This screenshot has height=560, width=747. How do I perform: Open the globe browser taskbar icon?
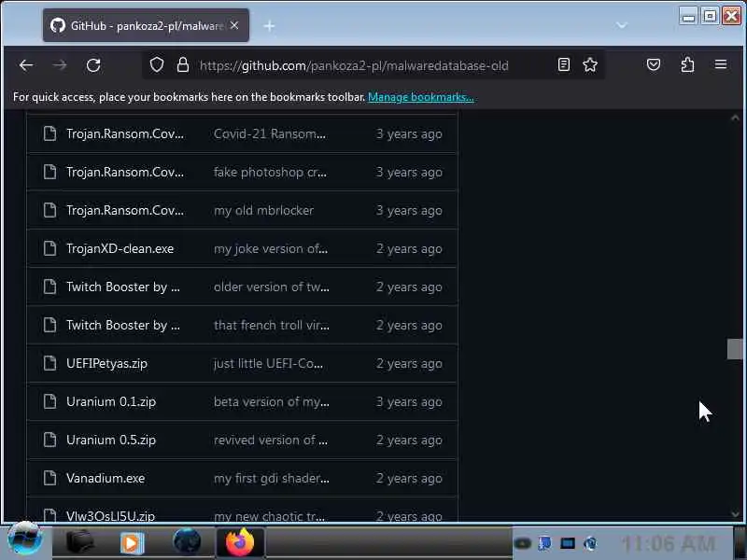pyautogui.click(x=187, y=542)
